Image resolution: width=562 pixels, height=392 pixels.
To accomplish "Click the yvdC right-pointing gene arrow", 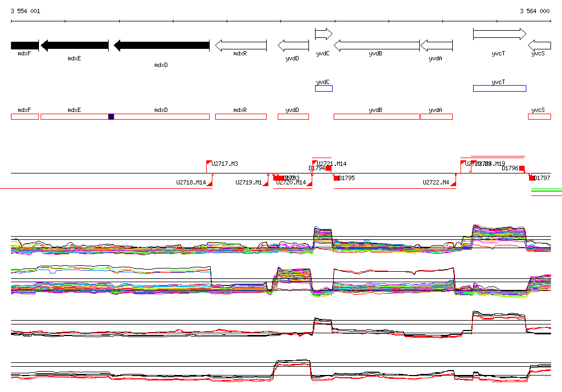I will (x=323, y=34).
